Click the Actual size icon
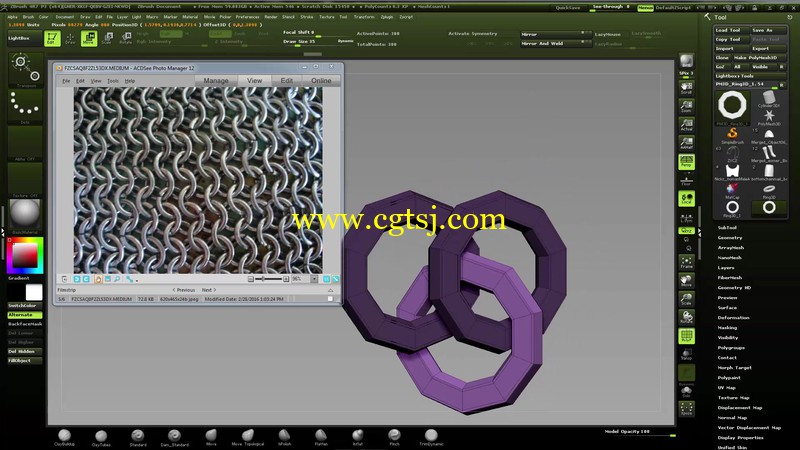800x450 pixels. click(686, 125)
